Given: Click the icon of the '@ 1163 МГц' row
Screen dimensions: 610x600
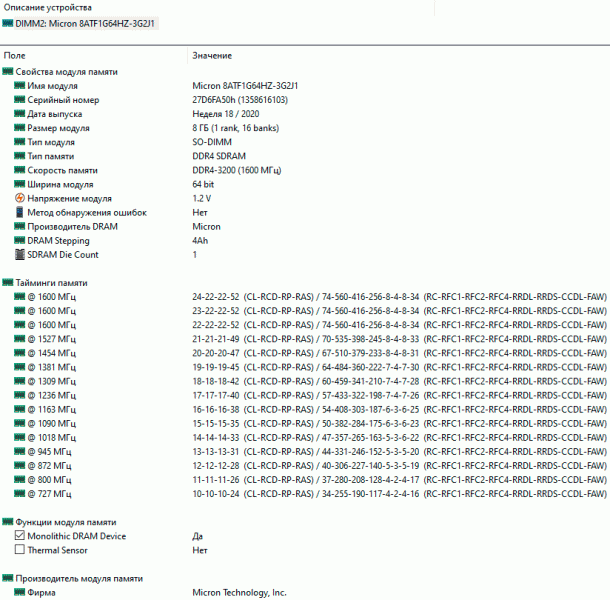Looking at the screenshot, I should pos(19,409).
